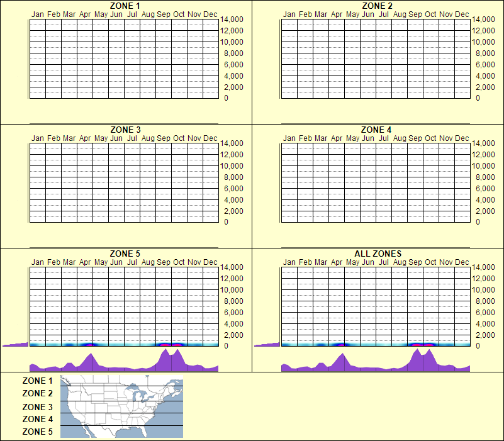Select Dec label on ZONE 2 chart
This screenshot has width=504, height=441.
463,14
